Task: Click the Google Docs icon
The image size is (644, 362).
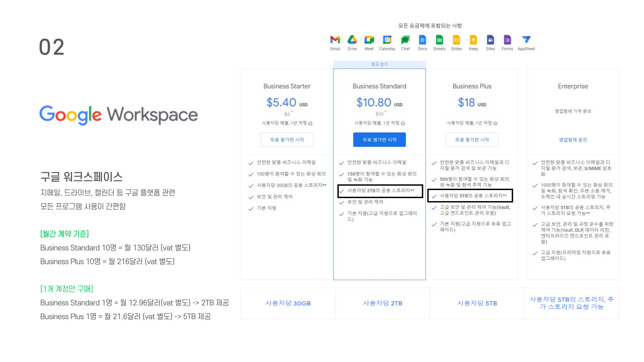Action: [x=422, y=40]
